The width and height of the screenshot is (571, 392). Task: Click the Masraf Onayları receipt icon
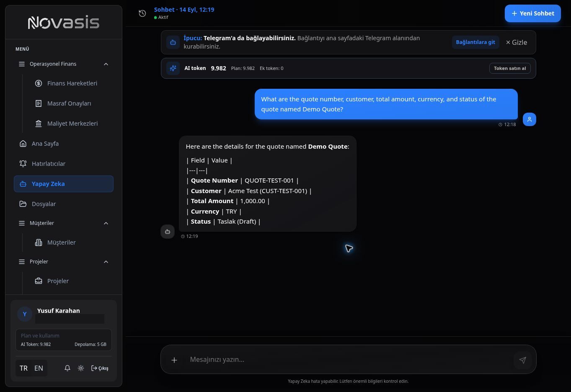[x=39, y=103]
